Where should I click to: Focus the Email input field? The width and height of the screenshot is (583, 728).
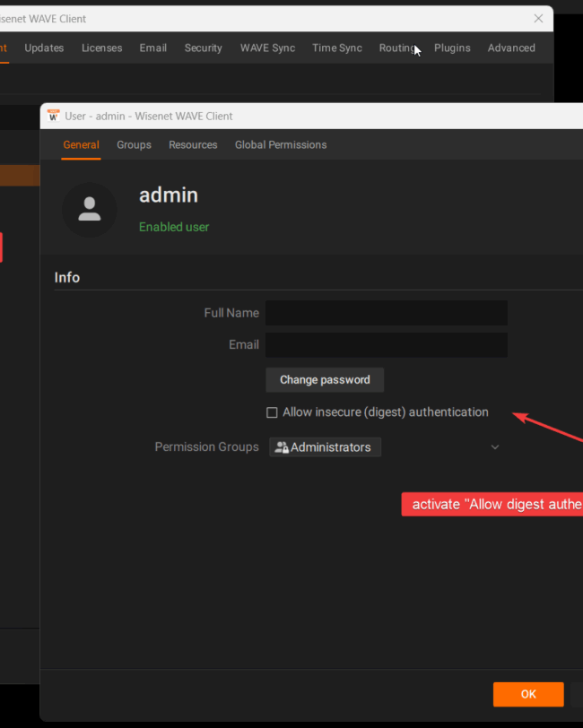[387, 344]
